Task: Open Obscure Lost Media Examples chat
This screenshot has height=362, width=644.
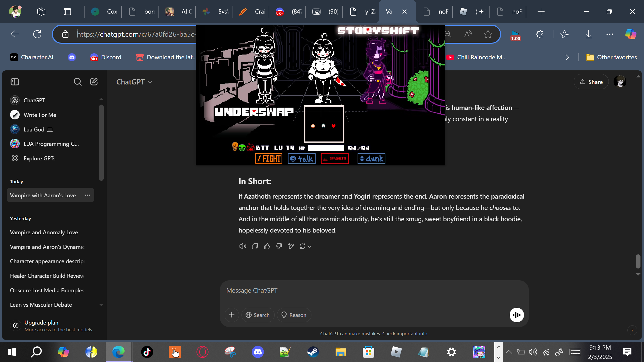Action: tap(50, 290)
